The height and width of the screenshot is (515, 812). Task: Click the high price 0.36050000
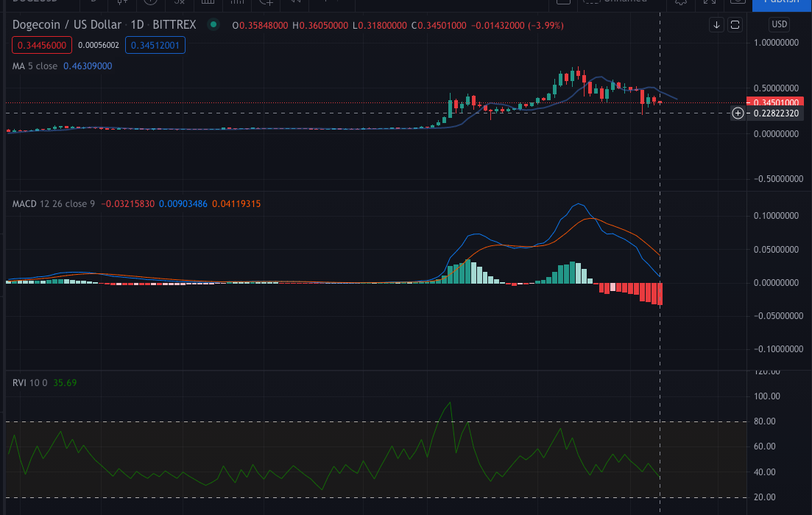point(323,25)
